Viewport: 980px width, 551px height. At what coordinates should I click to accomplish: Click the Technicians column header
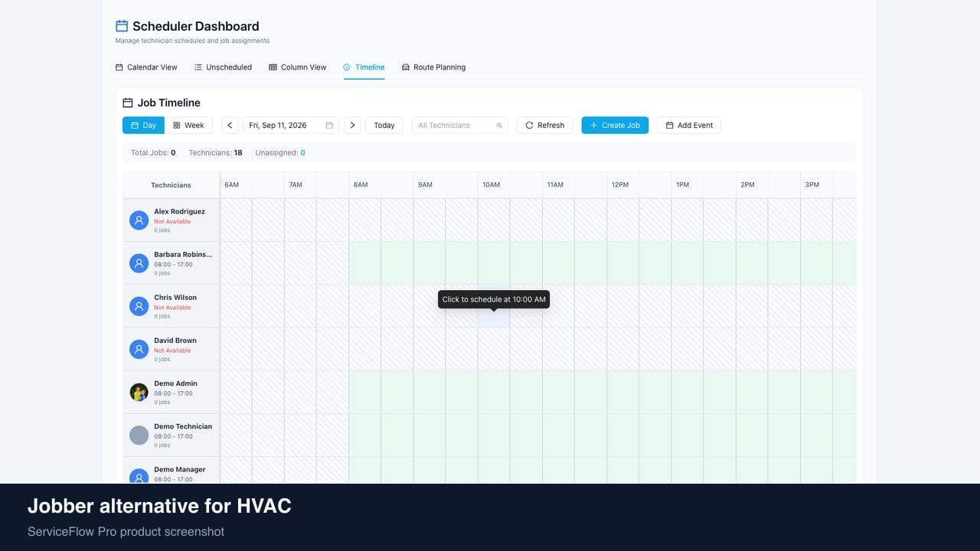coord(171,185)
